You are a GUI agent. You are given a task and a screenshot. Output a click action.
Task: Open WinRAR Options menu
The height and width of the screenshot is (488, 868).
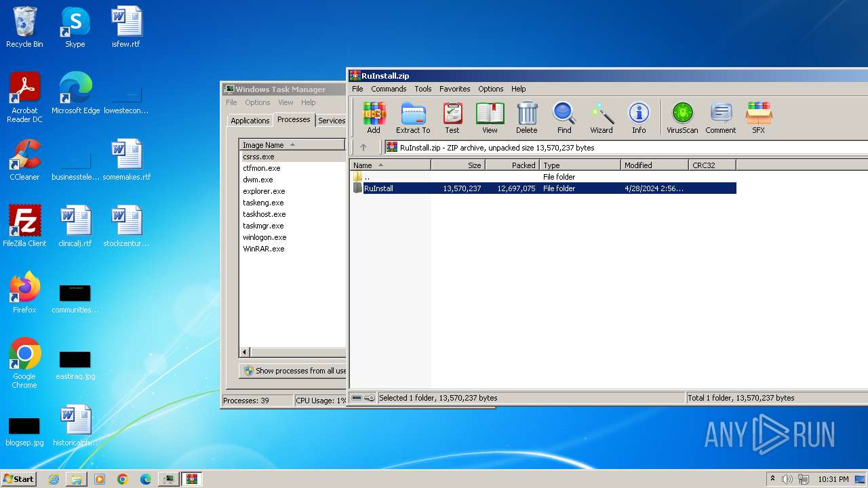point(490,89)
